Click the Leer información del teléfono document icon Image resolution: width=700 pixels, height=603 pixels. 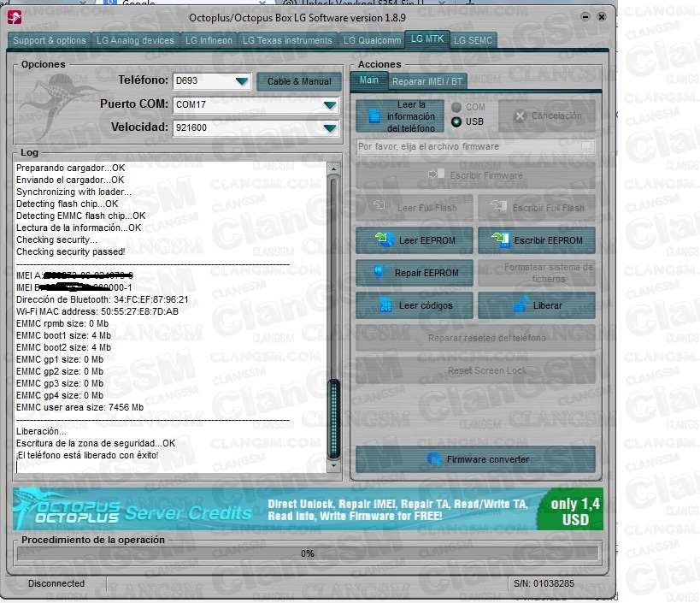click(x=374, y=116)
